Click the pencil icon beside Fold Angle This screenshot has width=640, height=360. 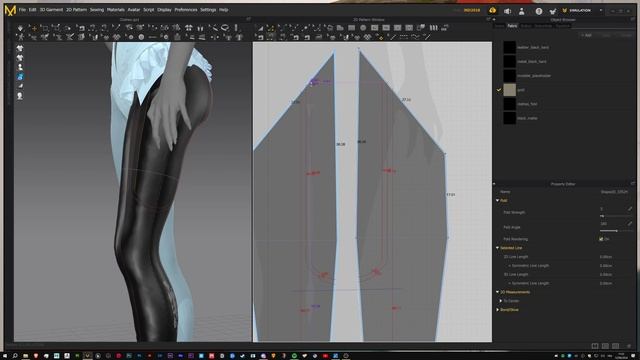click(x=630, y=224)
